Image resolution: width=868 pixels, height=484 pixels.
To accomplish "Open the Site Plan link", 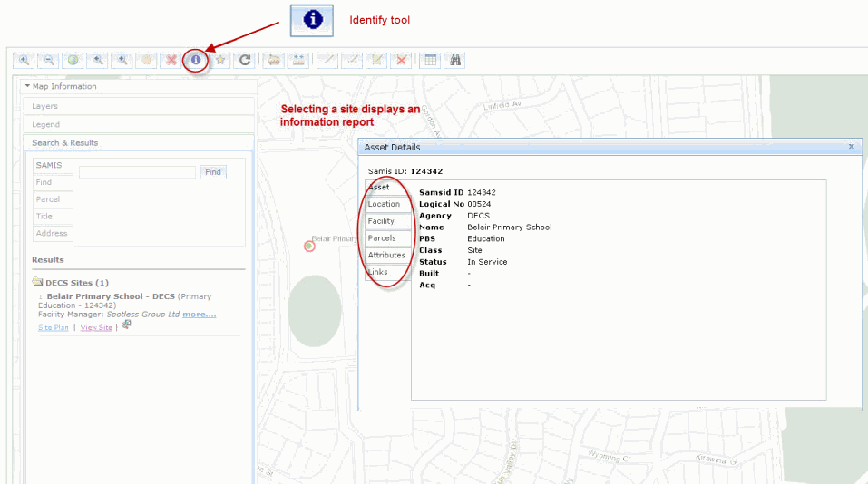I will 54,328.
